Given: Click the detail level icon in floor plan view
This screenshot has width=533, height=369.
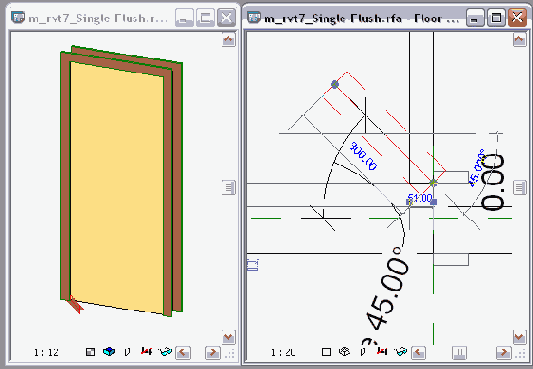Looking at the screenshot, I should [x=326, y=352].
